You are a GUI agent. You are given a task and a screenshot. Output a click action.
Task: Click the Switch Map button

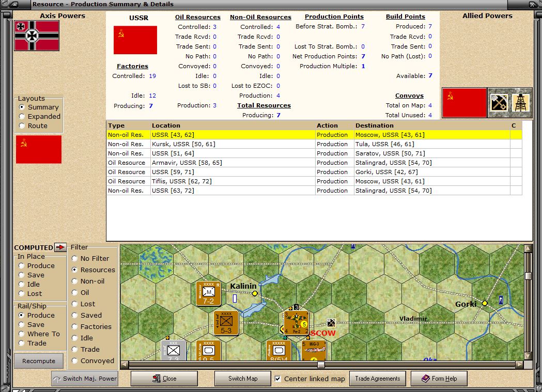coord(243,379)
